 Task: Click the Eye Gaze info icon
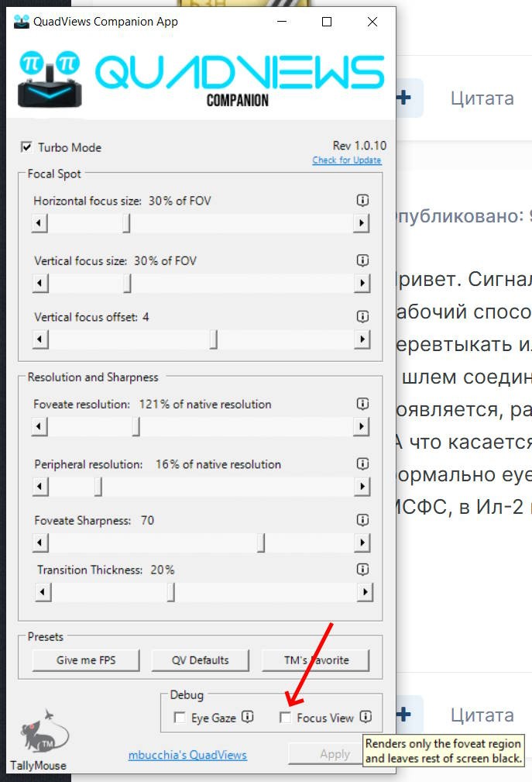tap(248, 717)
